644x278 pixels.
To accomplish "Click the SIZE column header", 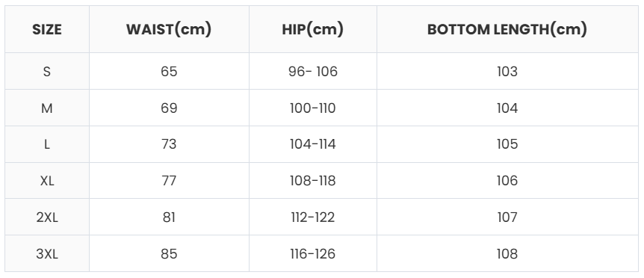I will pos(47,29).
